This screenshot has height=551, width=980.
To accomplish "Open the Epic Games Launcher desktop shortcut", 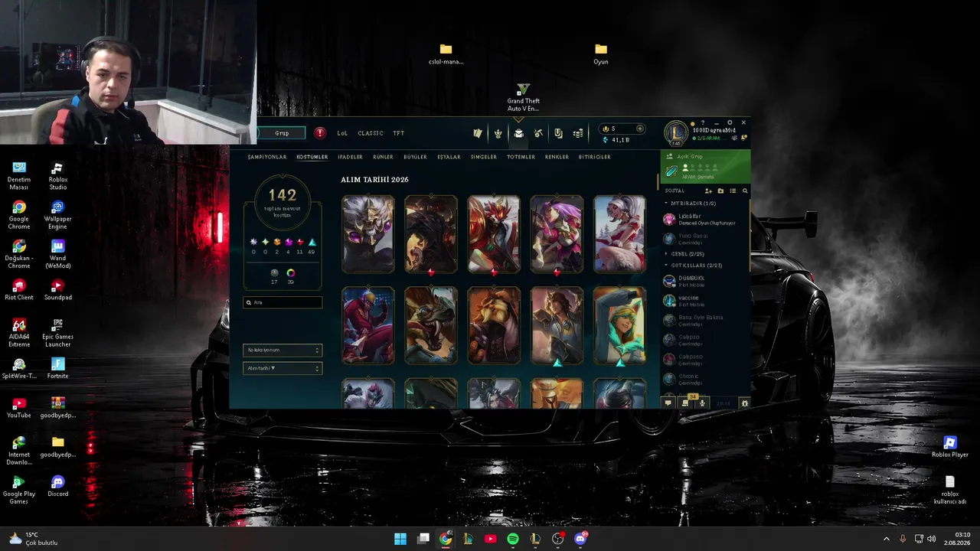I will (57, 333).
